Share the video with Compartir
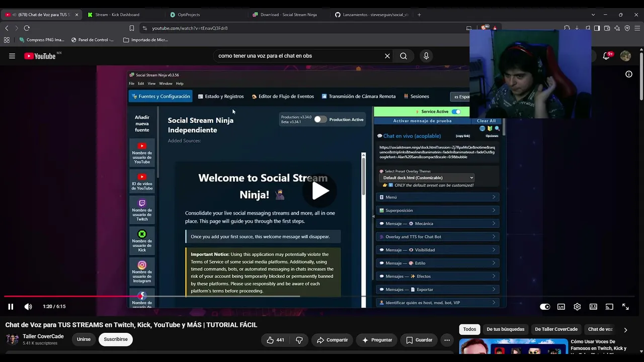 coord(332,340)
